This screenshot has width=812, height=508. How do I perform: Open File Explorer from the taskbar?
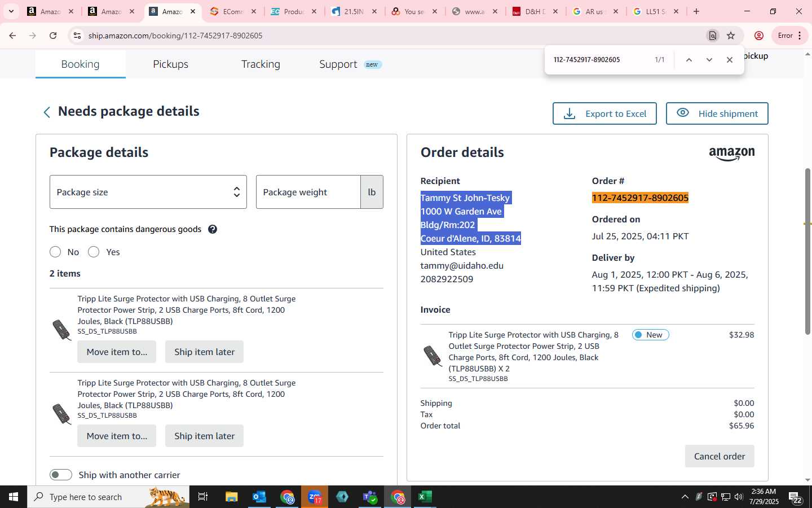tap(232, 497)
